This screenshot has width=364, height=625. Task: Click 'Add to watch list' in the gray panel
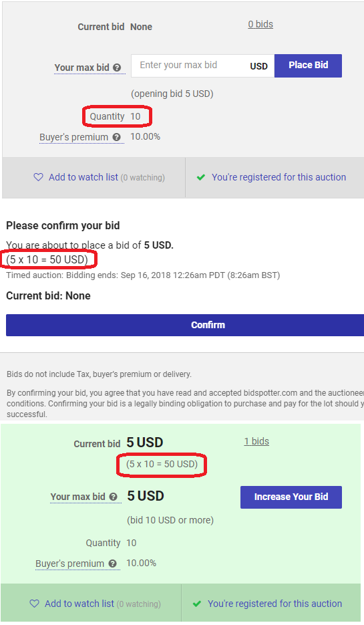click(83, 177)
